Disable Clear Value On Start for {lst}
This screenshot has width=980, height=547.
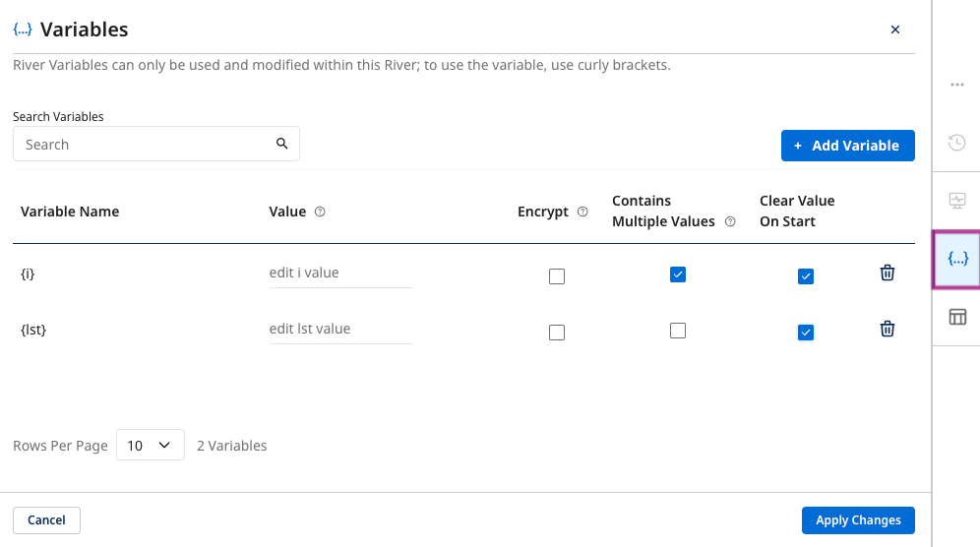[805, 333]
